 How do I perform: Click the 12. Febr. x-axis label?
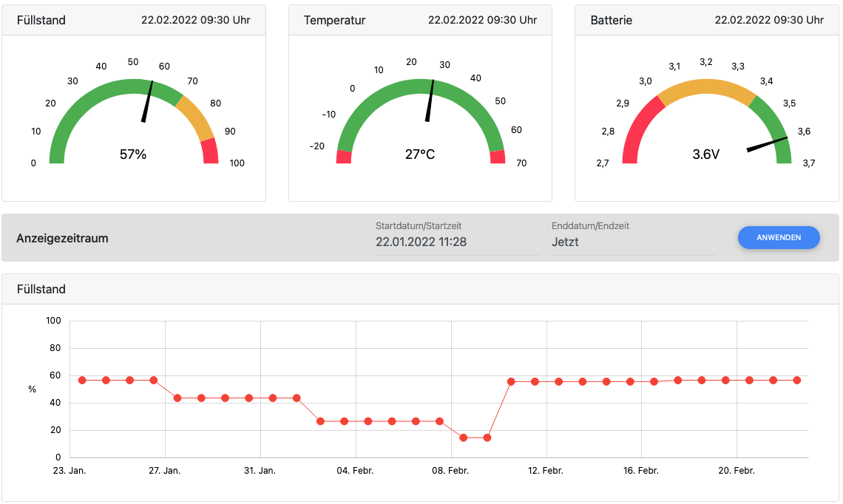click(x=546, y=471)
